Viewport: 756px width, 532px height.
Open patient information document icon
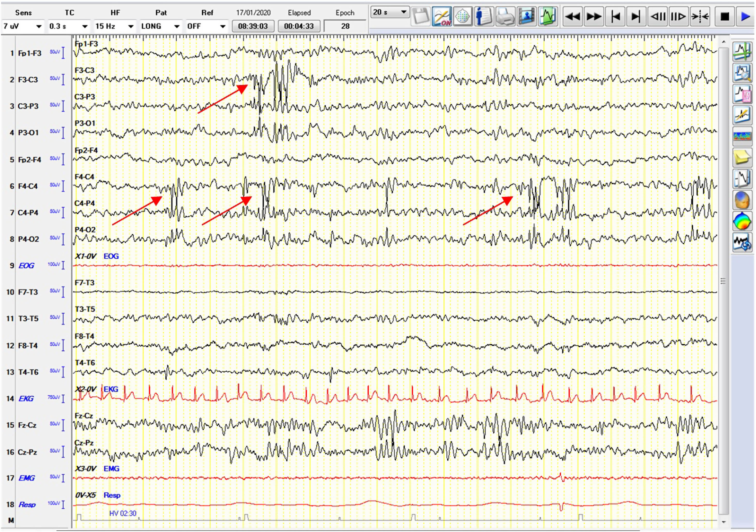coord(484,16)
